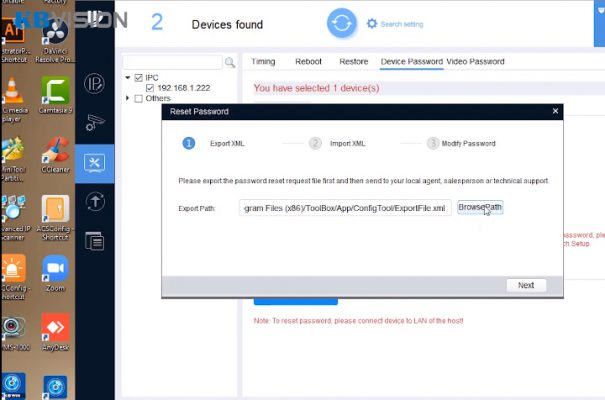Screen dimensions: 605x400
Task: Click the Search setting link text
Action: coord(402,24)
